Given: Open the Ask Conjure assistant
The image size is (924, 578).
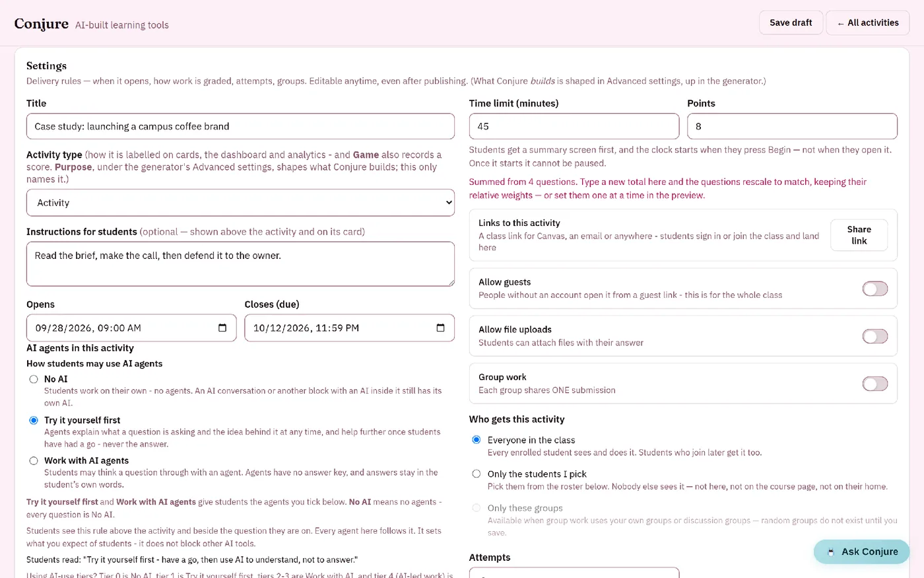Looking at the screenshot, I should click(861, 552).
